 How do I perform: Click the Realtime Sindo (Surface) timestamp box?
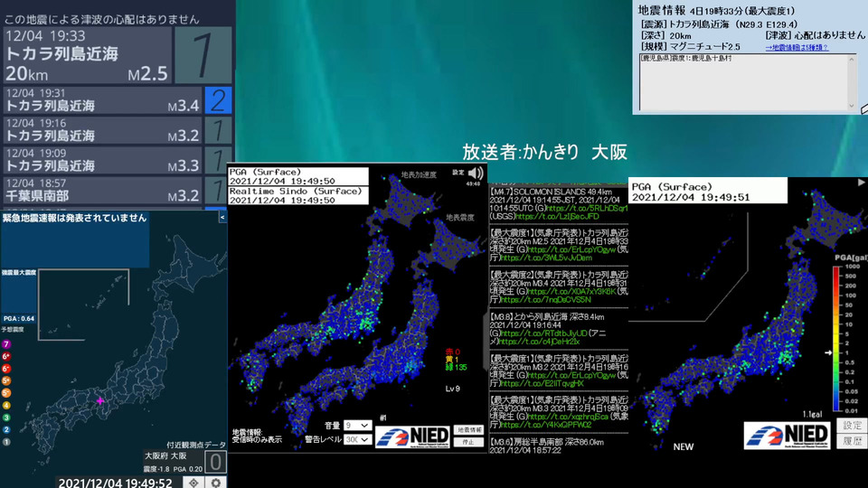pos(298,195)
